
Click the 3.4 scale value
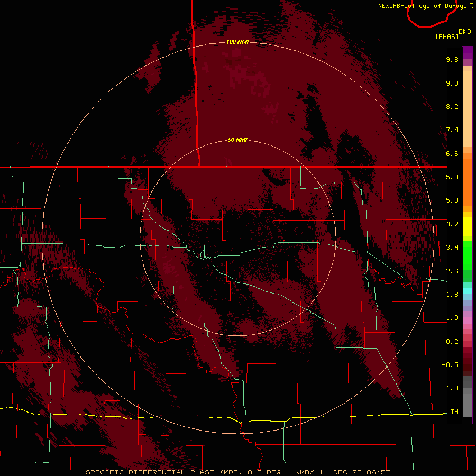click(x=452, y=248)
